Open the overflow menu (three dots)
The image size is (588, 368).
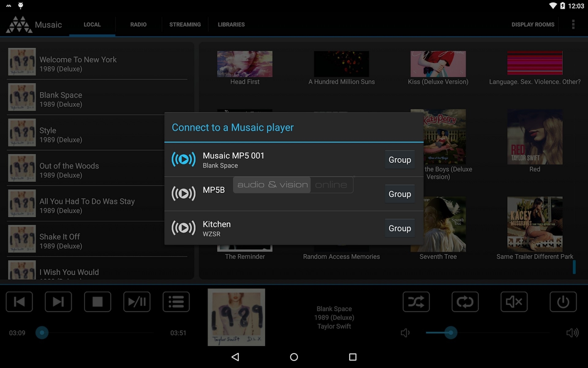click(x=573, y=25)
